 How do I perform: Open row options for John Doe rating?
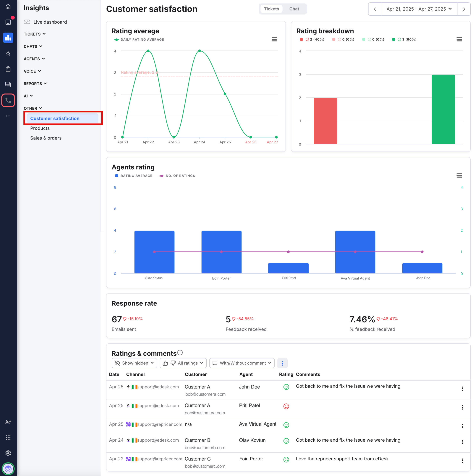click(x=463, y=389)
